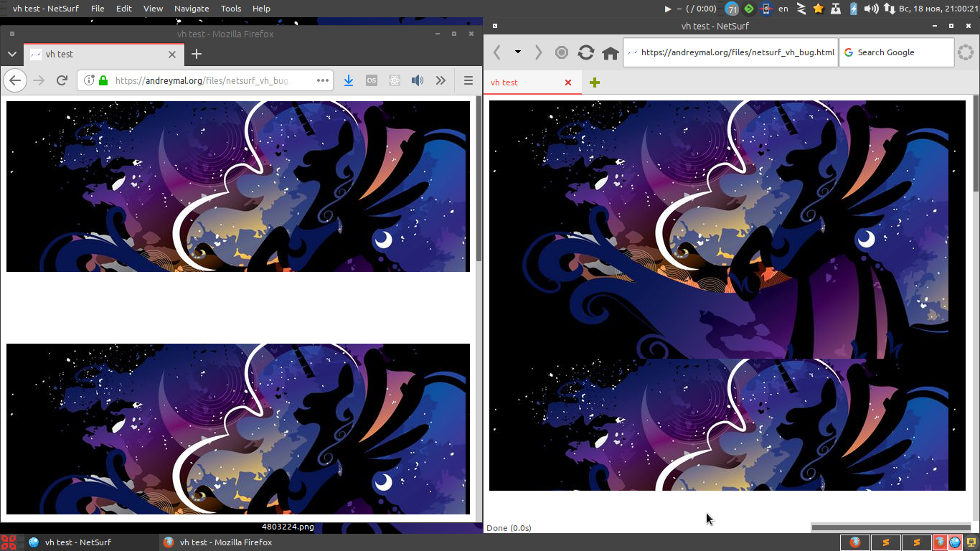This screenshot has height=551, width=980.
Task: Open Firefox page actions three-dot menu
Action: pyautogui.click(x=323, y=80)
